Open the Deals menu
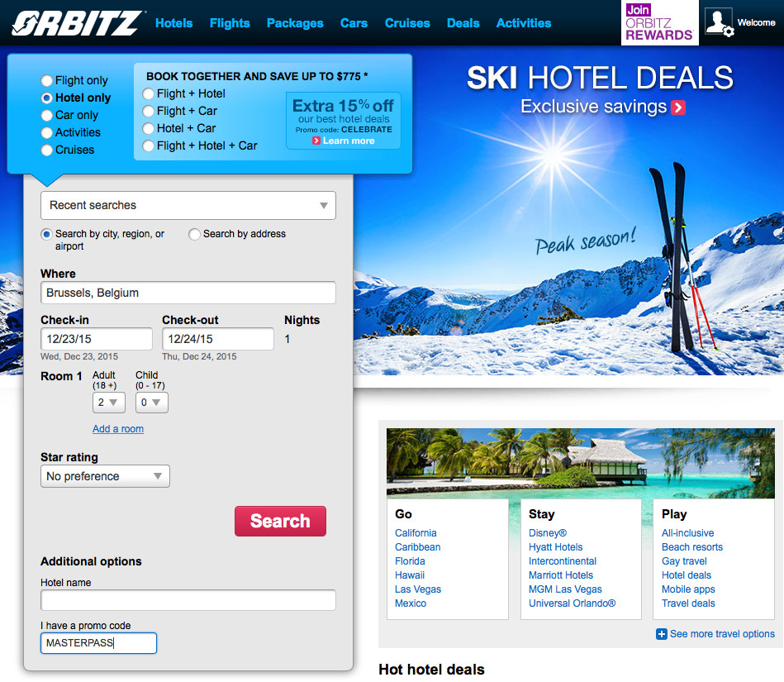Image resolution: width=784 pixels, height=682 pixels. pos(463,23)
